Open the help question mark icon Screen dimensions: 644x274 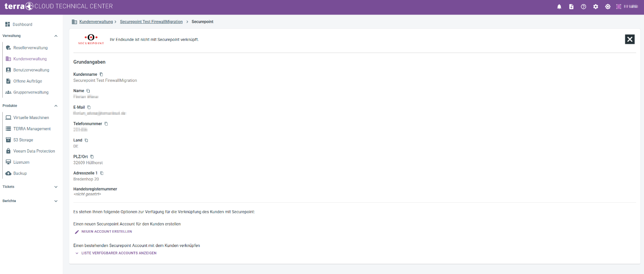coord(584,7)
